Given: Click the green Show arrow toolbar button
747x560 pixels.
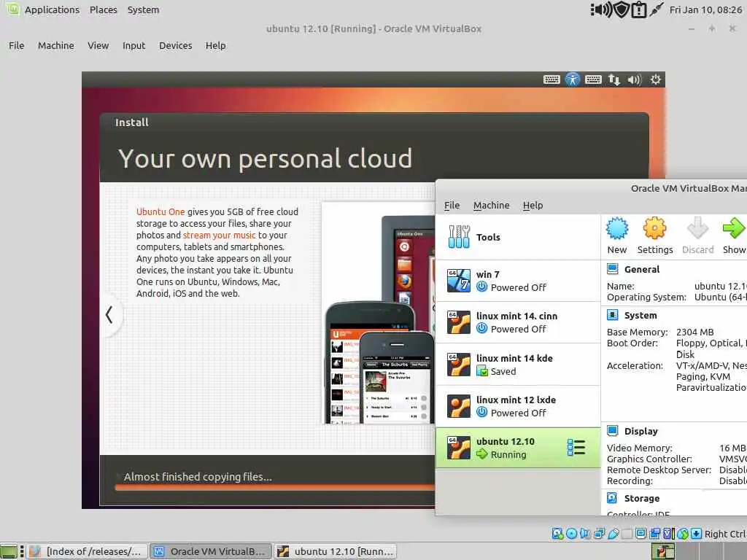Looking at the screenshot, I should [x=734, y=228].
